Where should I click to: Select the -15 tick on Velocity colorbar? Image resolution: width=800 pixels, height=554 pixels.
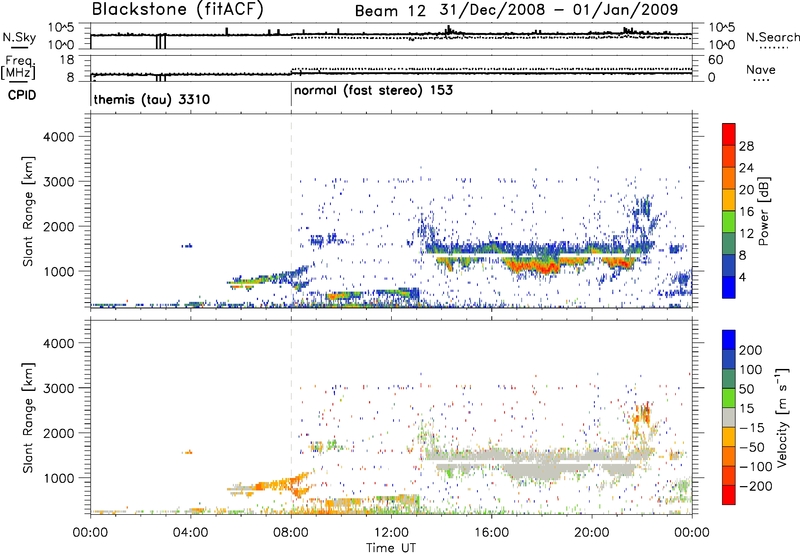752,428
